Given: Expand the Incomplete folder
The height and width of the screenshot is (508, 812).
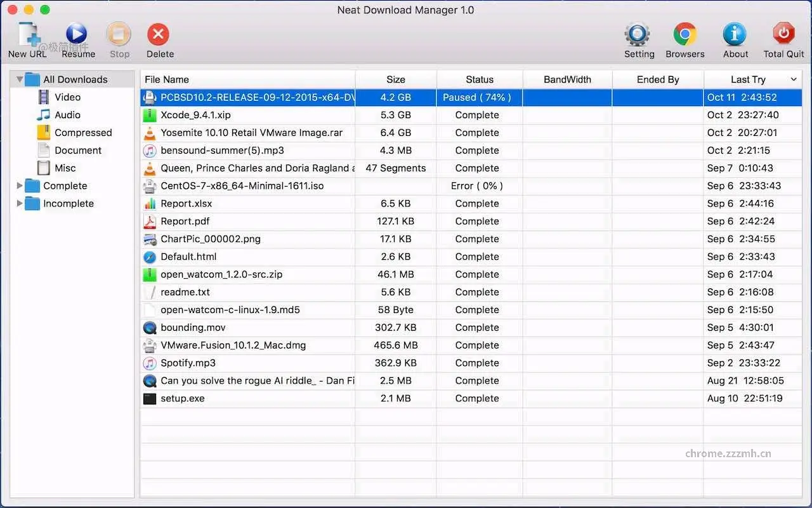Looking at the screenshot, I should 19,204.
